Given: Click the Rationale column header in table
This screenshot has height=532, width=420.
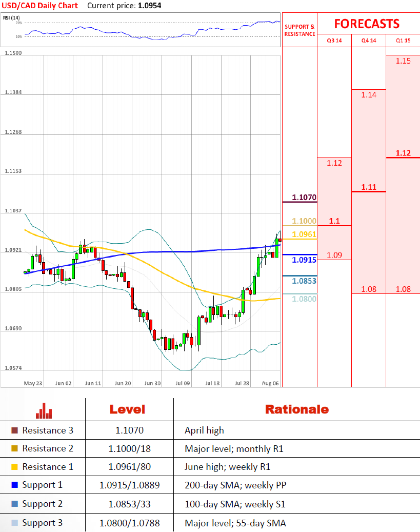Looking at the screenshot, I should tap(296, 409).
